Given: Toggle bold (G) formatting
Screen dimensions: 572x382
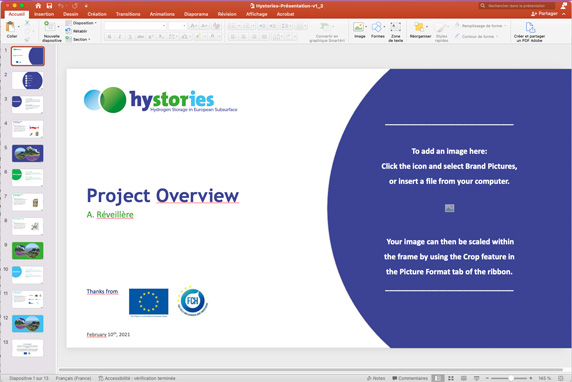Looking at the screenshot, I should pos(109,36).
